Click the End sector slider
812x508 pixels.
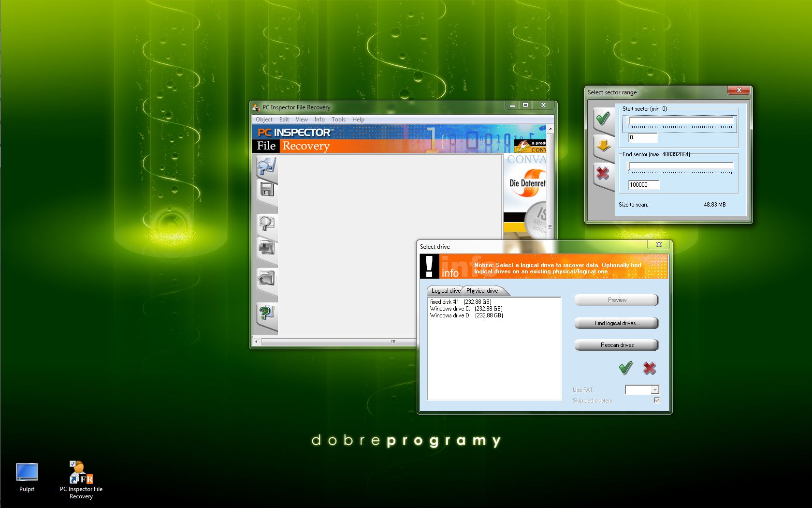pos(680,167)
